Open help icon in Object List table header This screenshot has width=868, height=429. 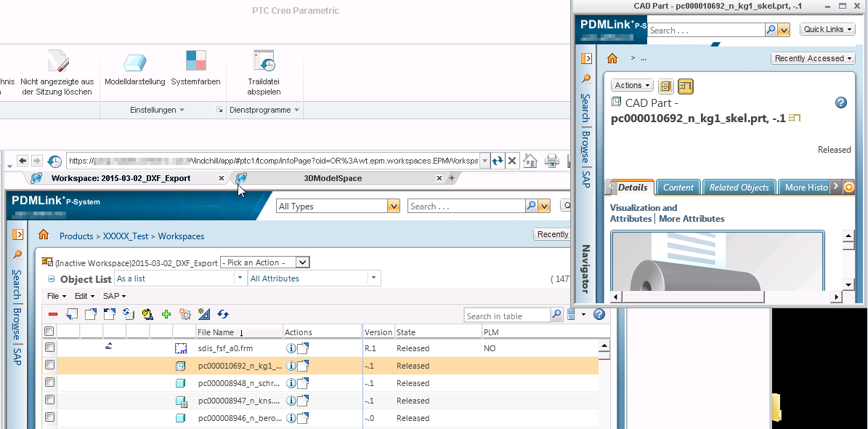(x=599, y=314)
